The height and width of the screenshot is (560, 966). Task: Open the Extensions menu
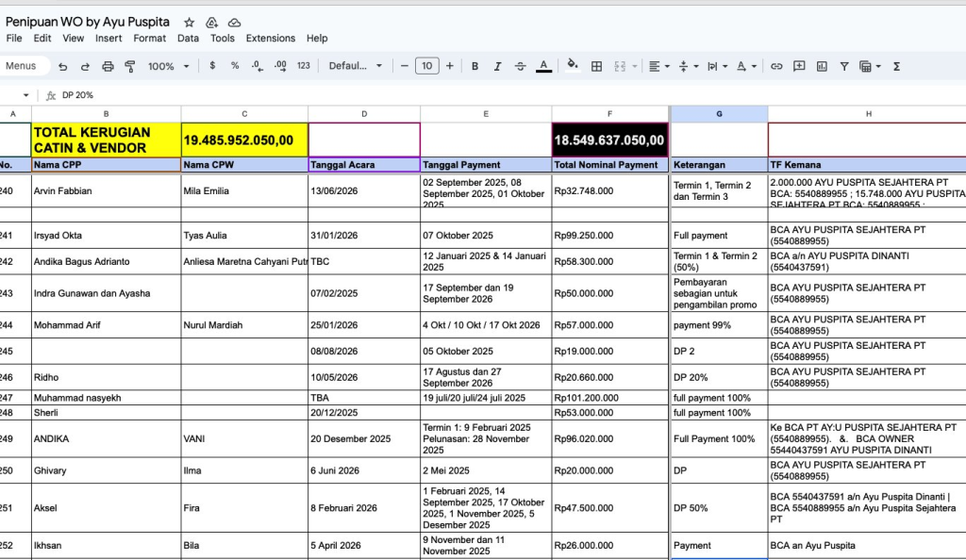tap(271, 39)
